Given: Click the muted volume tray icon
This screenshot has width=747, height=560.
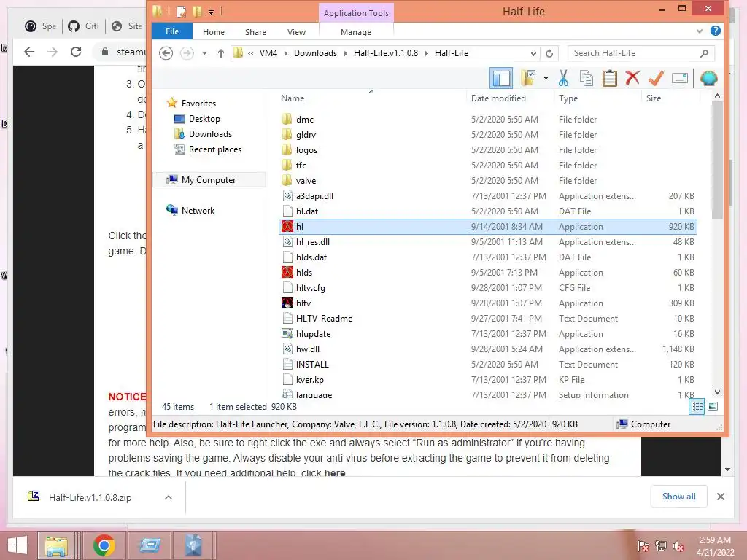Looking at the screenshot, I should (x=678, y=546).
